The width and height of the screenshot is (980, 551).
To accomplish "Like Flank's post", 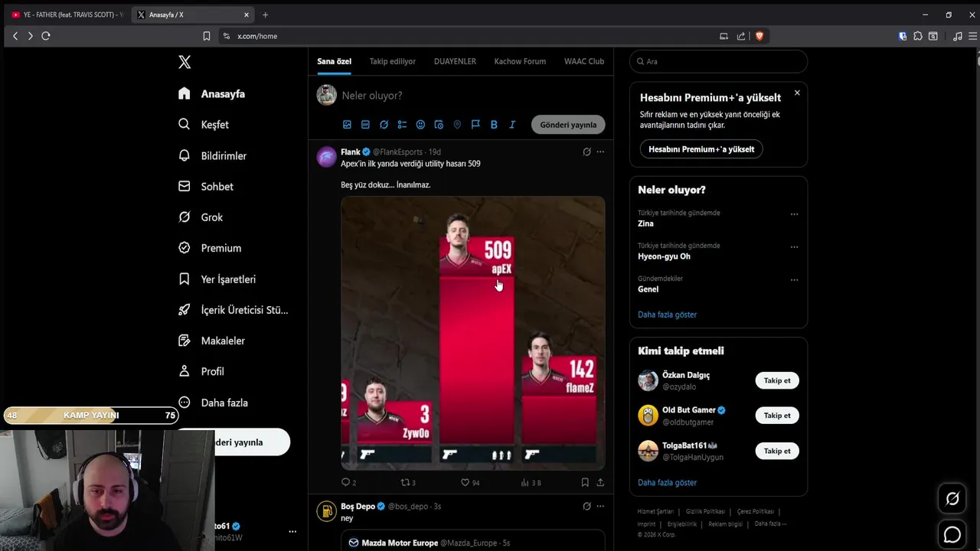I will pyautogui.click(x=469, y=483).
